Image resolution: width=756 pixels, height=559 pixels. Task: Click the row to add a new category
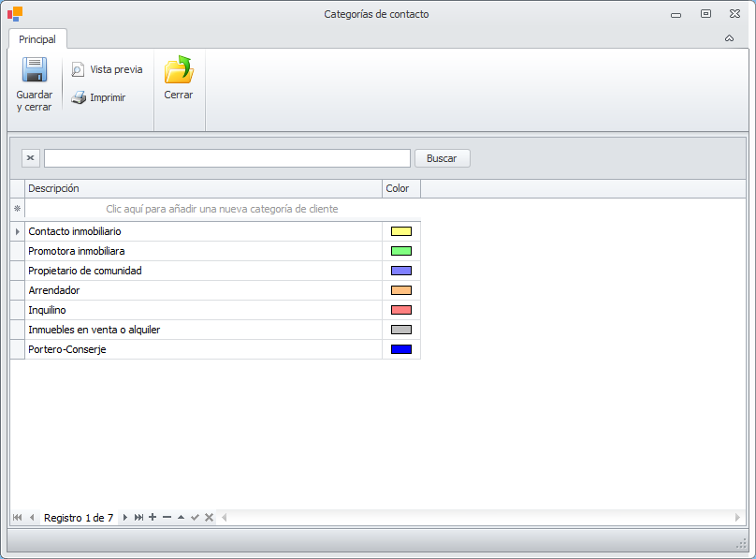click(x=223, y=209)
